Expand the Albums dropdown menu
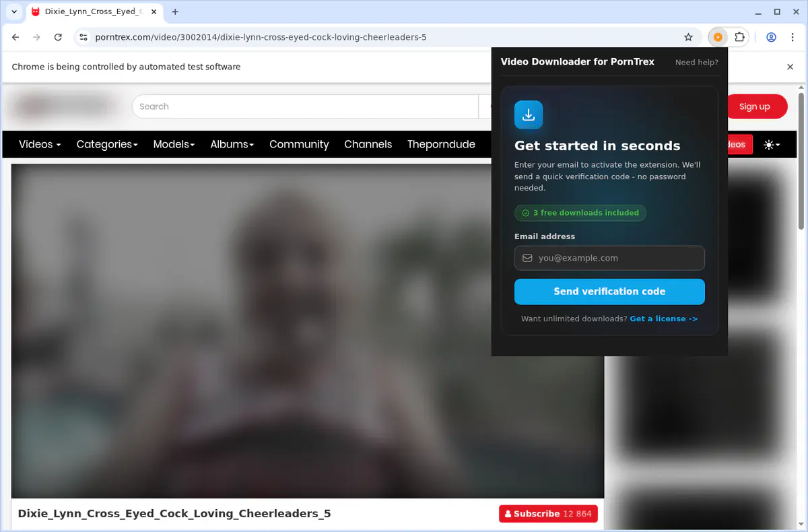The image size is (808, 532). click(232, 144)
